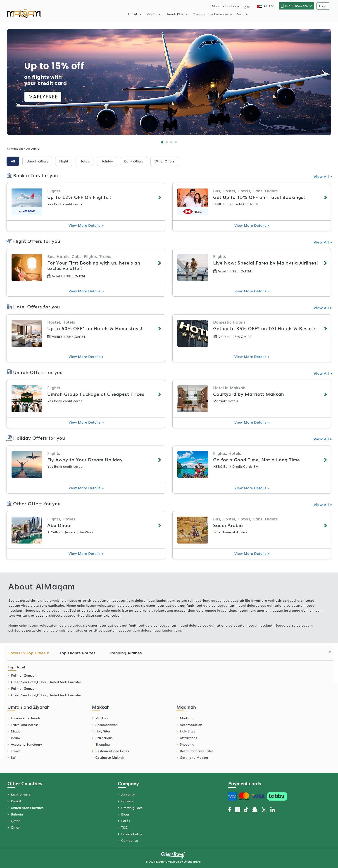The image size is (338, 868).
Task: Select the Hotels filter chip
Action: tap(85, 161)
